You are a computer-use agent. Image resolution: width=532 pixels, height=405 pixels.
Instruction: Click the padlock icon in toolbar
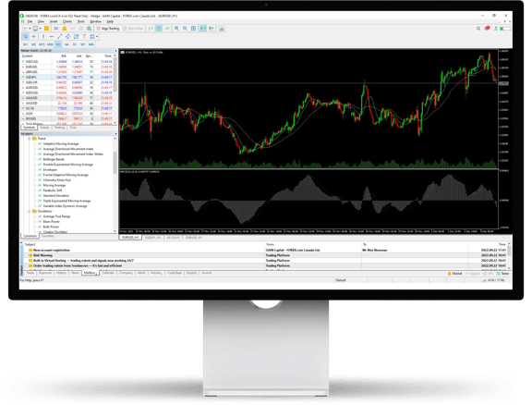tap(64, 29)
